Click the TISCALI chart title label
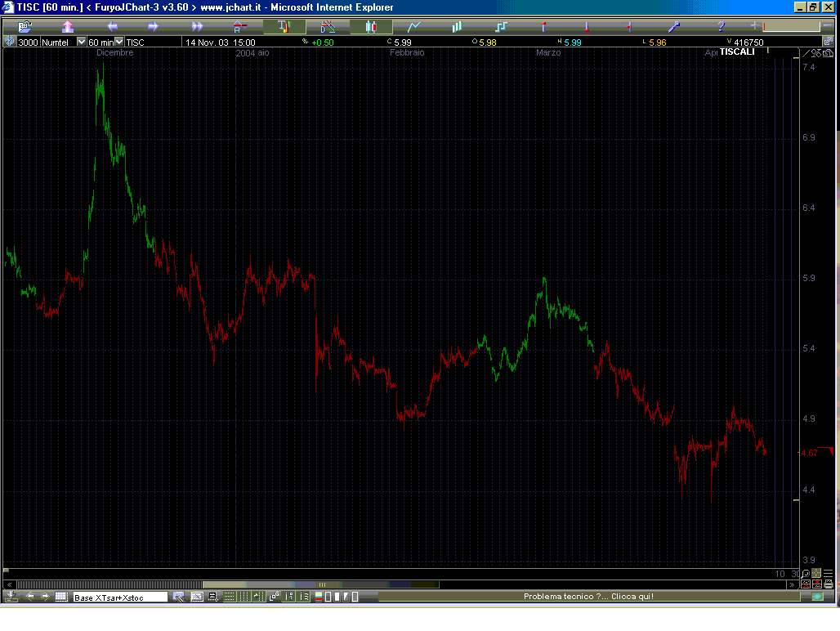The image size is (840, 631). pyautogui.click(x=737, y=51)
